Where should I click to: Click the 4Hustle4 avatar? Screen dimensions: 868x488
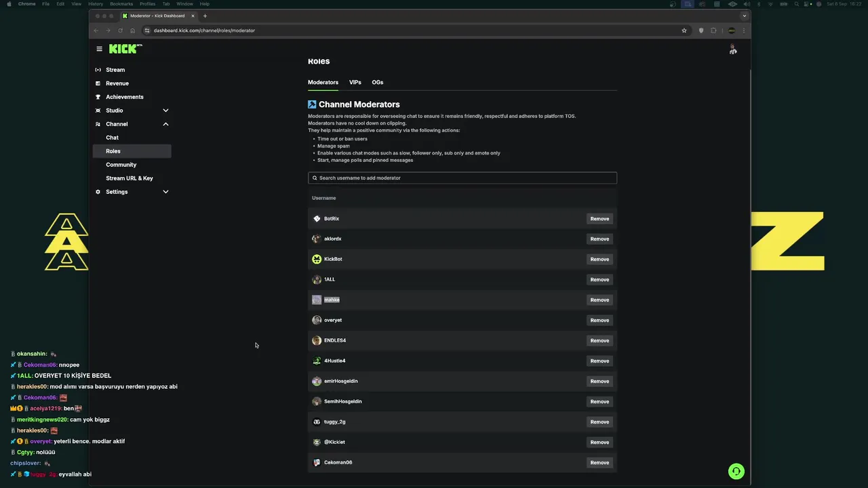click(317, 361)
